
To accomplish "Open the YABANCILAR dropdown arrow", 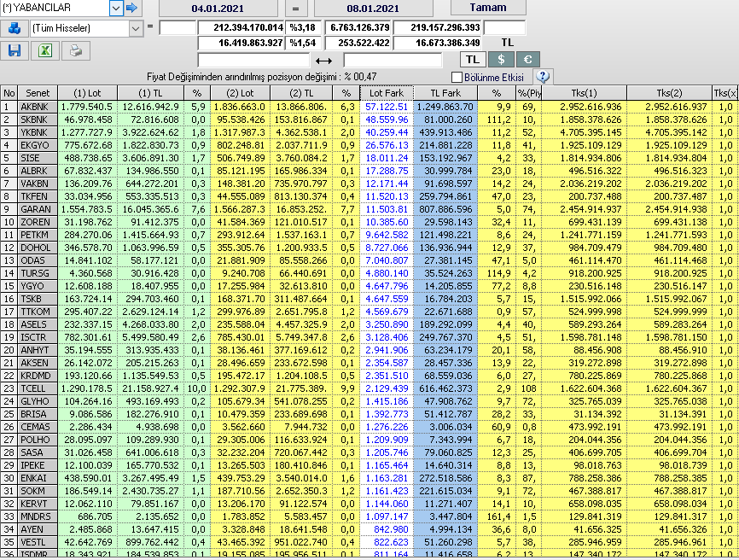I will click(x=116, y=8).
